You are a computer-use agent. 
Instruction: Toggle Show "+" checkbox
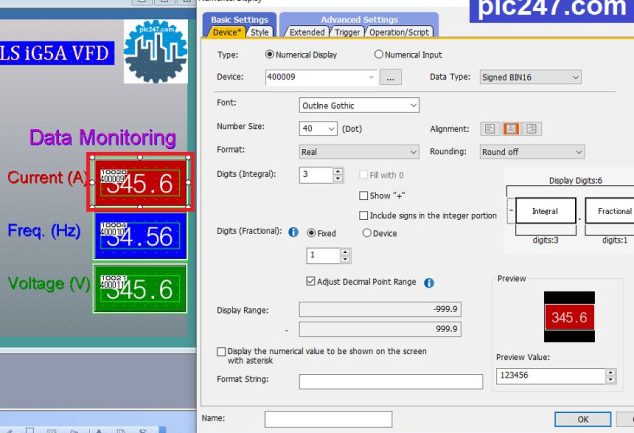coord(363,196)
